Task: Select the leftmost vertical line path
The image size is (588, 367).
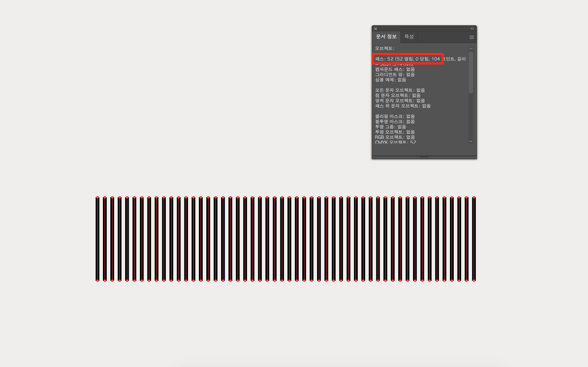Action: click(x=97, y=239)
